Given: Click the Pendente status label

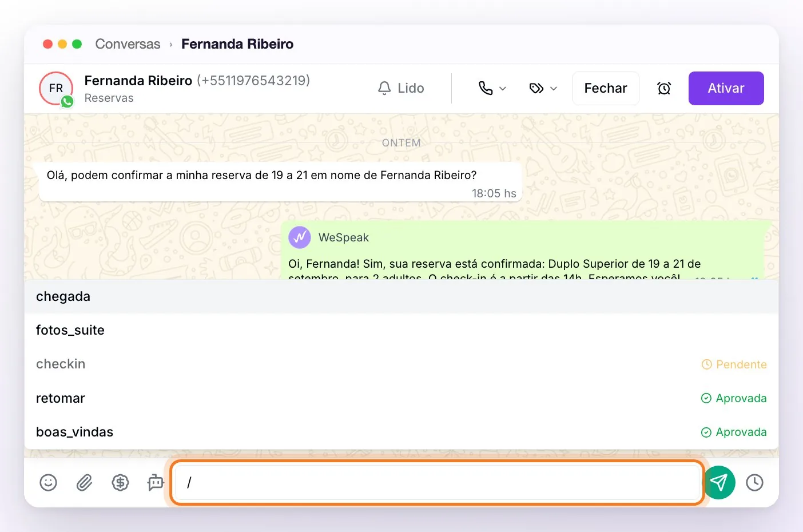Looking at the screenshot, I should coord(734,364).
